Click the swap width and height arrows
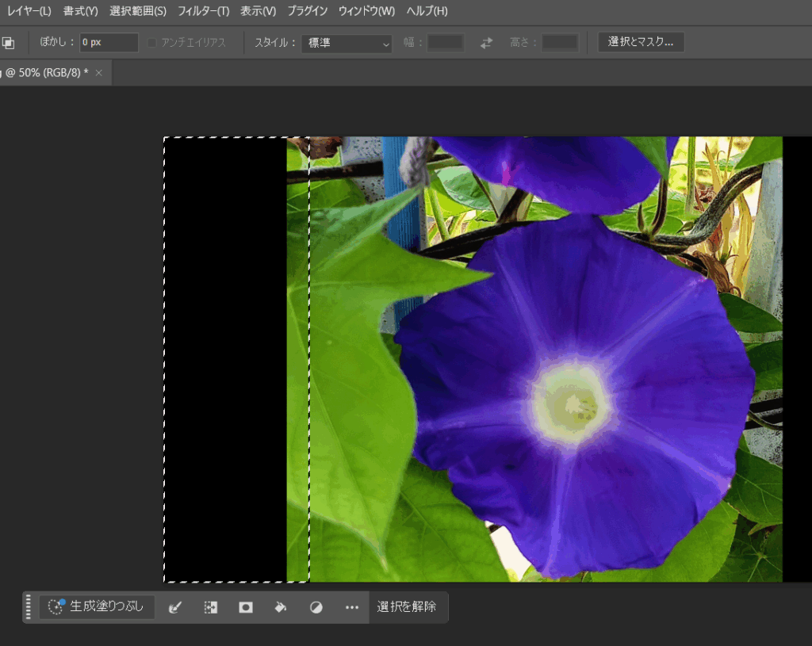The height and width of the screenshot is (646, 812). [486, 43]
